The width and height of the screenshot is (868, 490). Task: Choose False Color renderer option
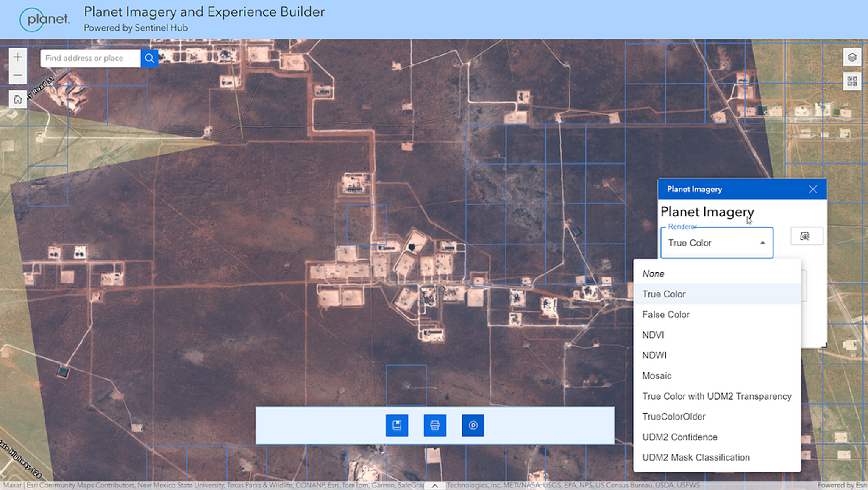click(x=665, y=314)
